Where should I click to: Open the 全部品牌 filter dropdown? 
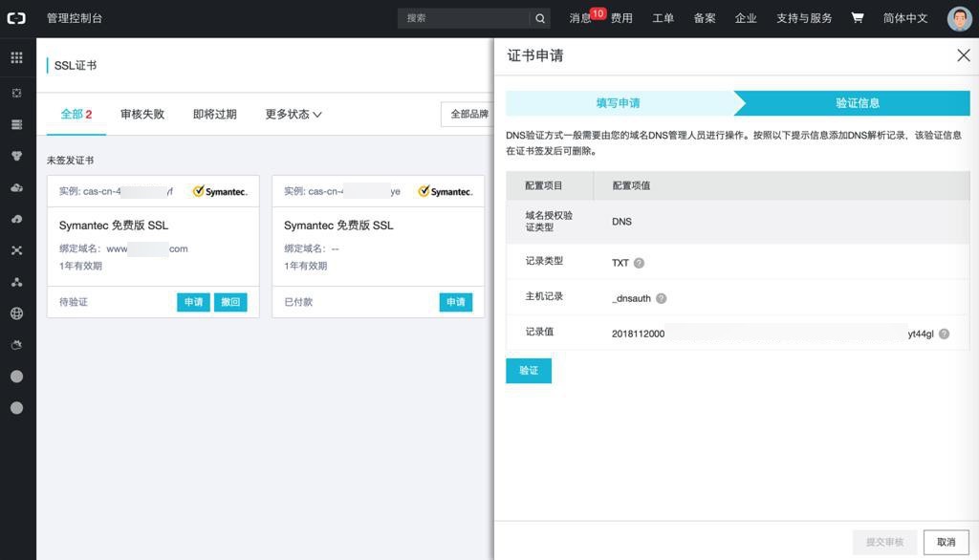click(x=468, y=115)
